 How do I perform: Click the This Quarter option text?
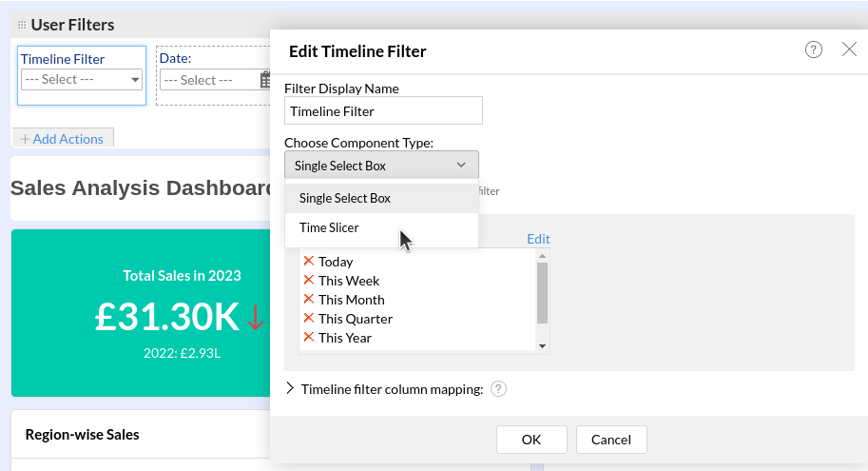356,319
